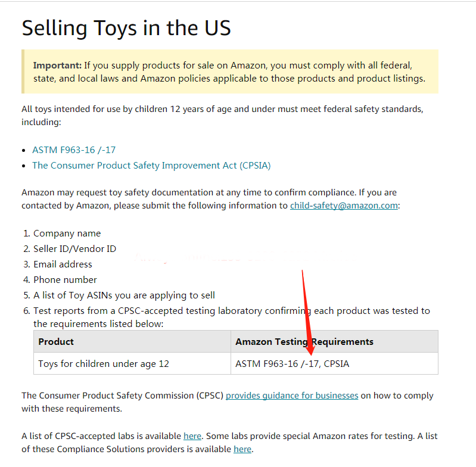Click the Email address list item

[x=63, y=264]
